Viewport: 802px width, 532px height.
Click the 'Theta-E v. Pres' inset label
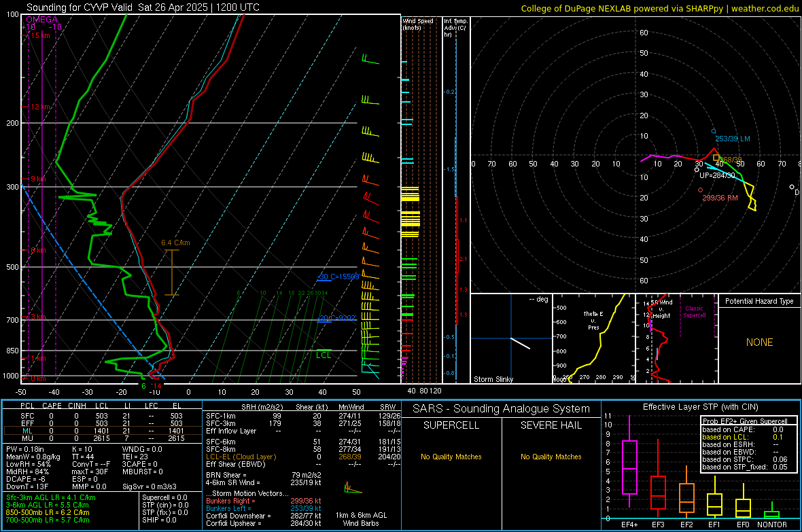coord(593,321)
